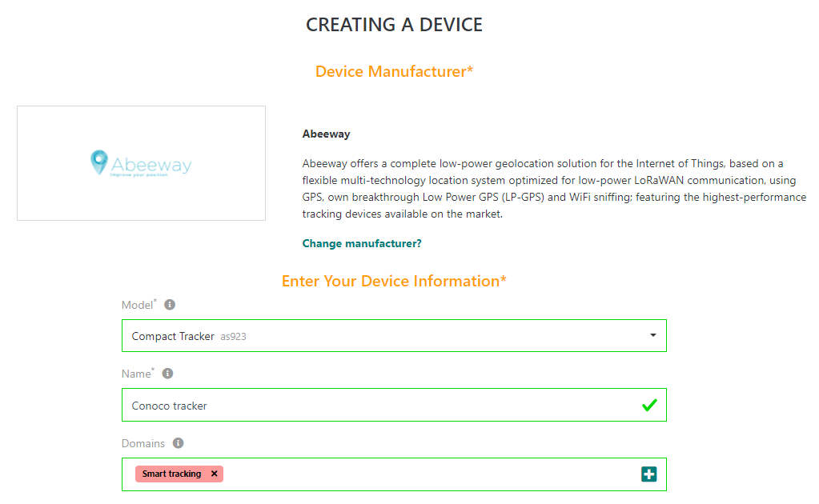Open the Compact Tracker model selector
The height and width of the screenshot is (504, 819).
click(384, 336)
